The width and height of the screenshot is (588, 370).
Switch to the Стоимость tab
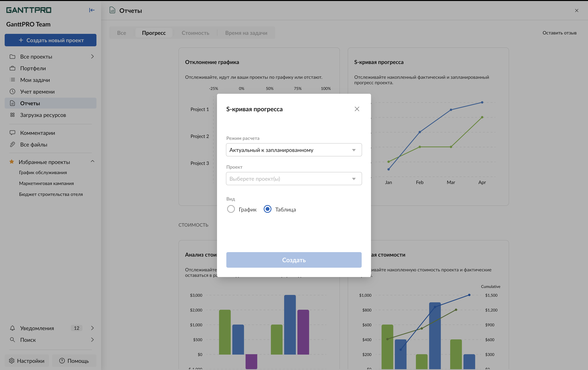(x=195, y=33)
